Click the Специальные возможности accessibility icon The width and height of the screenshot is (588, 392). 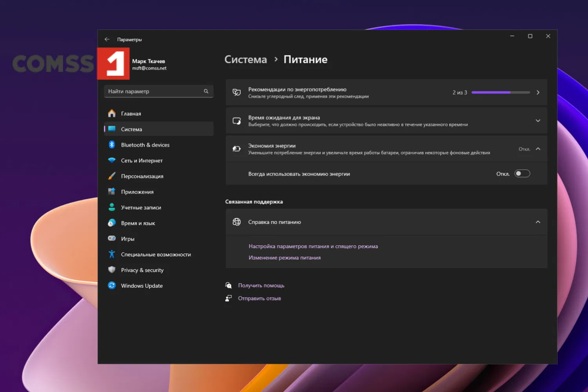point(112,254)
